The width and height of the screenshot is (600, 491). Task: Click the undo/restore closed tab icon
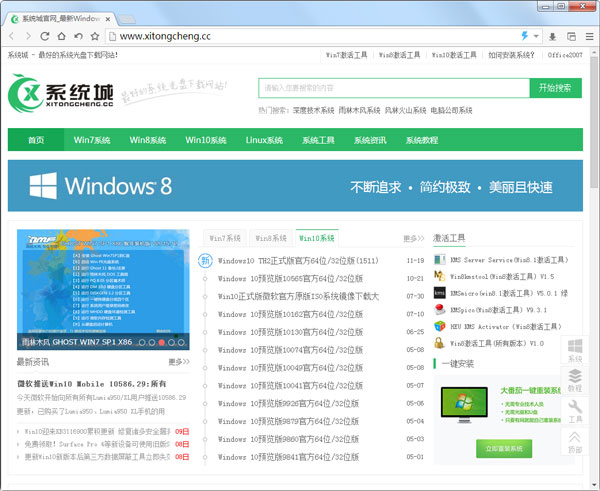[78, 36]
